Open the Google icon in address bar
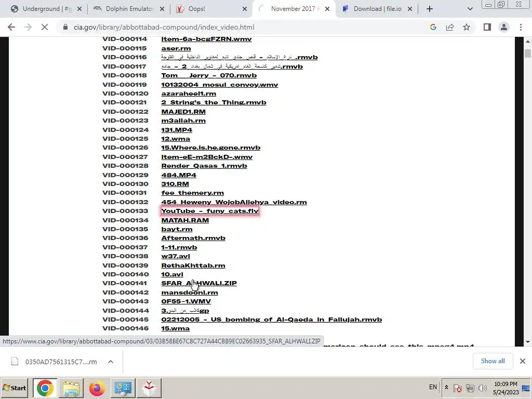The image size is (532, 399). tap(433, 27)
